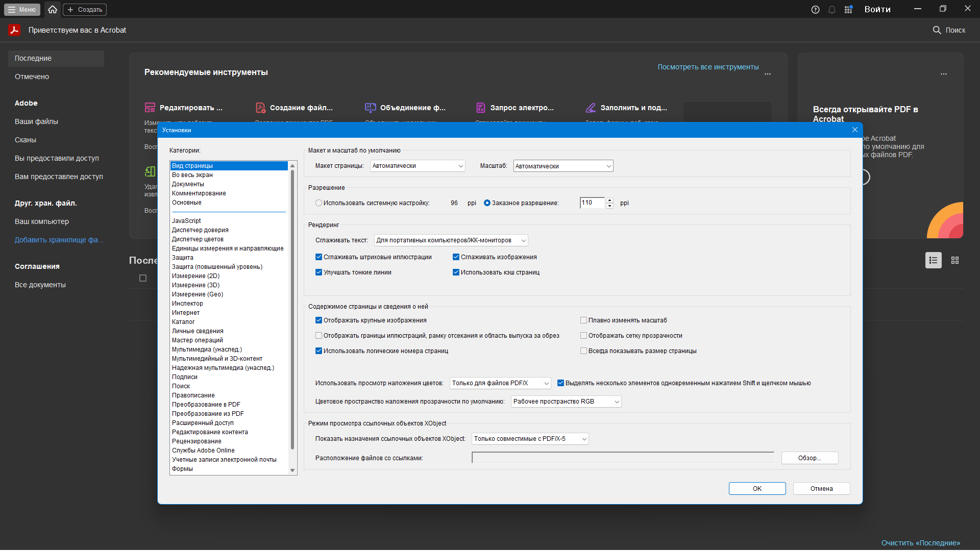Select Documents category in list
The height and width of the screenshot is (551, 980).
coord(188,184)
